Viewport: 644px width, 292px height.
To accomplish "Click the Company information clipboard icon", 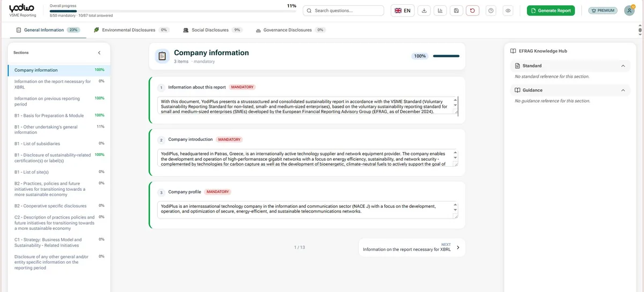I will [x=162, y=56].
